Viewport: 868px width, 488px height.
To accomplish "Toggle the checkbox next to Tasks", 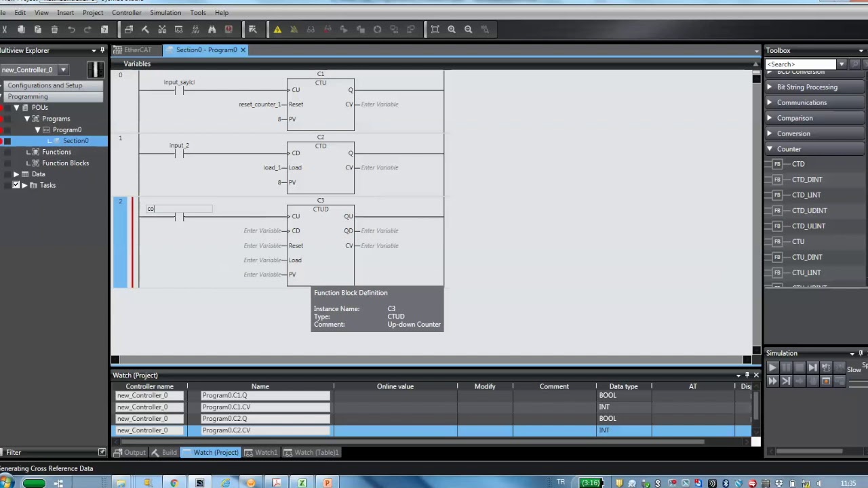I will pyautogui.click(x=16, y=185).
